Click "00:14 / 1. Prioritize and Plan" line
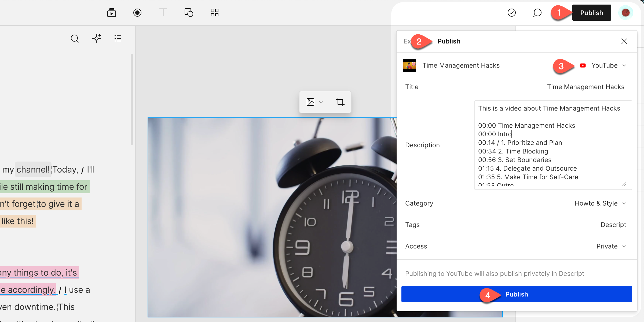The width and height of the screenshot is (644, 322). point(520,143)
